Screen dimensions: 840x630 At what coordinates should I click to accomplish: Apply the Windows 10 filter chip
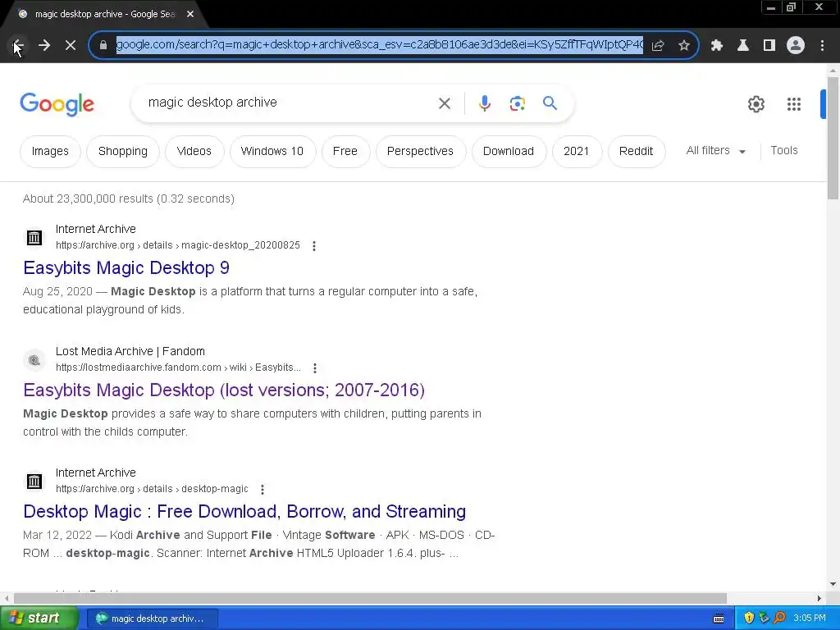point(272,151)
